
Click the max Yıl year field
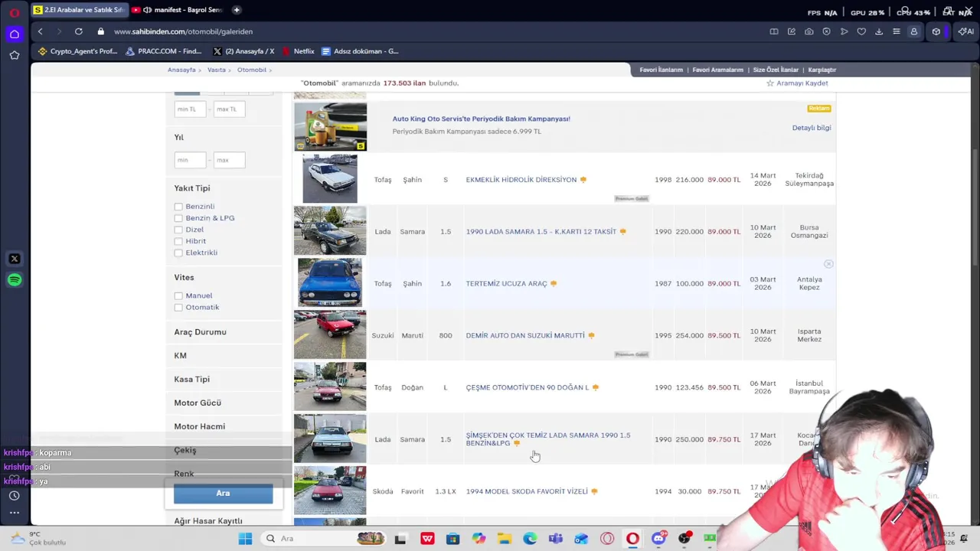pos(229,160)
